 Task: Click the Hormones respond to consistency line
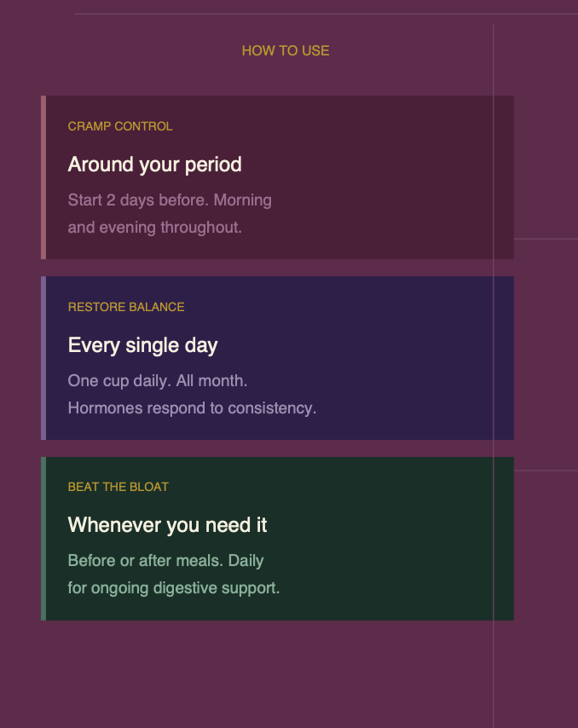click(192, 408)
